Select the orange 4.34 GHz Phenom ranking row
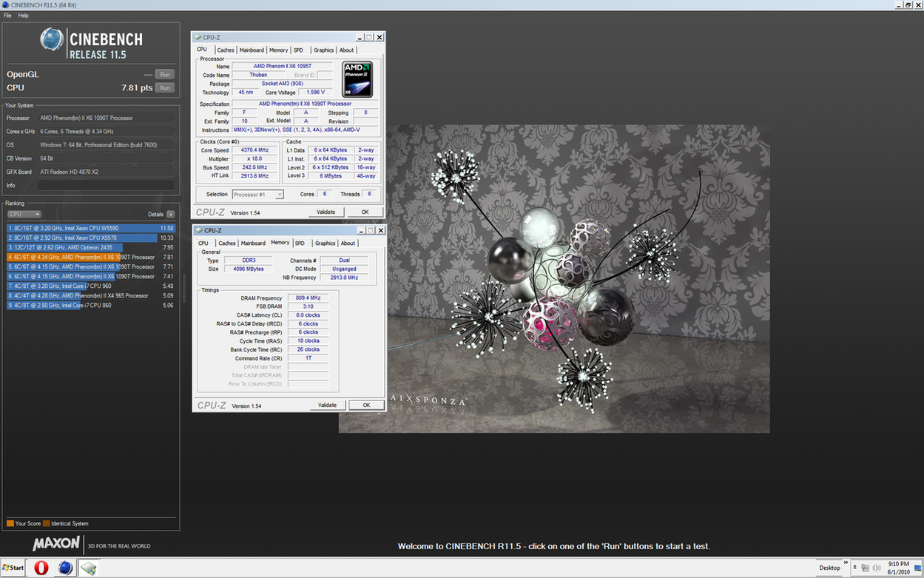The height and width of the screenshot is (578, 924). (x=92, y=257)
